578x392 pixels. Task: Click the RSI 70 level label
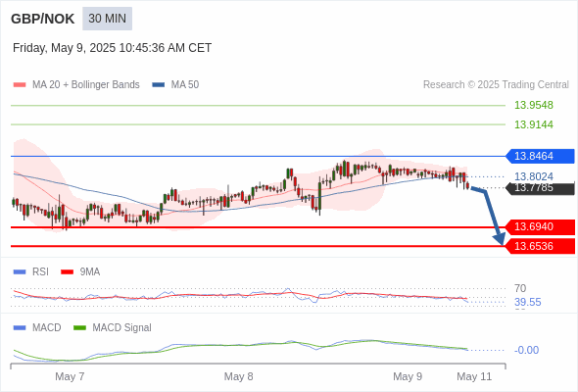(x=520, y=288)
